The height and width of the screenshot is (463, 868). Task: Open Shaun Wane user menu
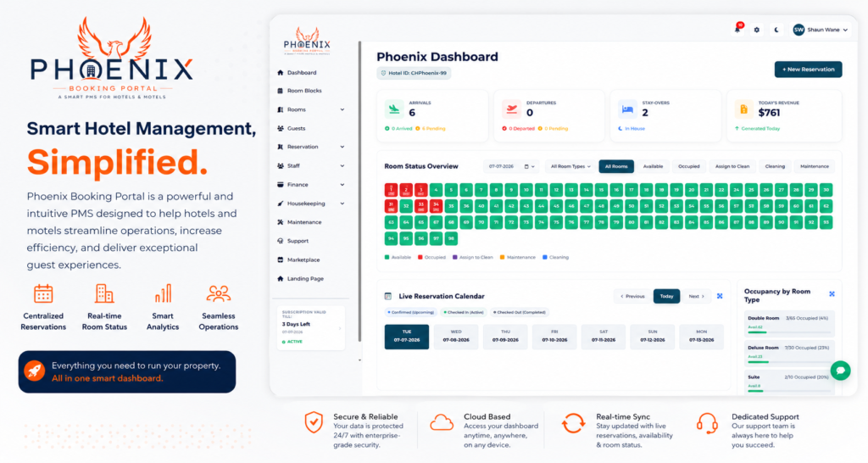(x=821, y=30)
